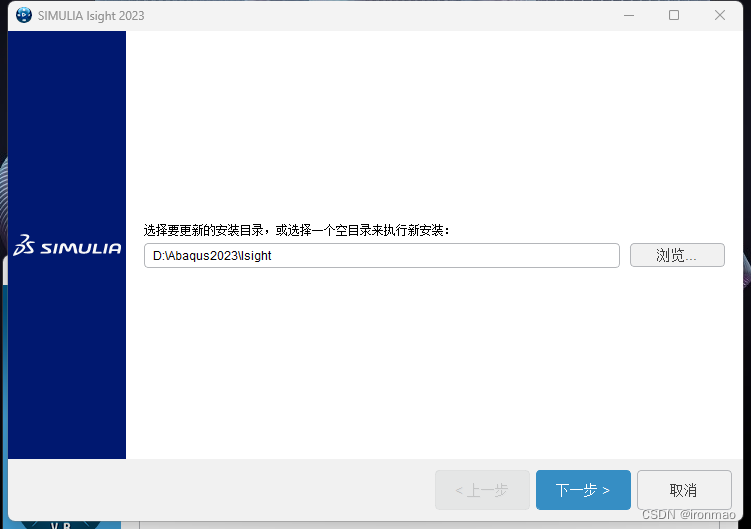751x529 pixels.
Task: Minimize the SIMULIA Isight 2023 window
Action: click(629, 15)
